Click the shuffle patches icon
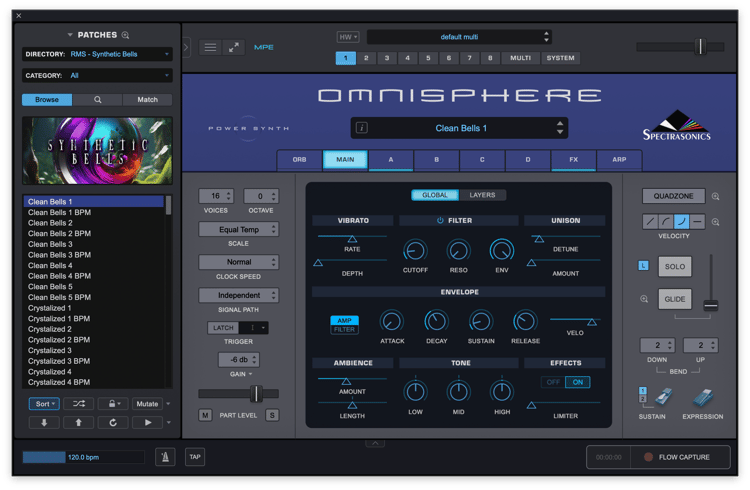Screen dimensions: 750x490 coord(79,404)
